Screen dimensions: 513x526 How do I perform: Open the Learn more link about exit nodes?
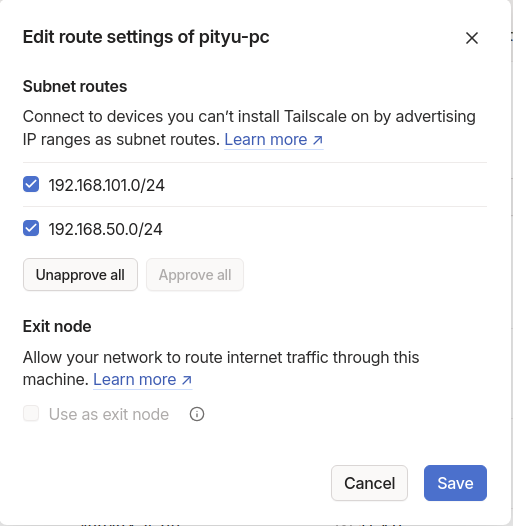point(143,380)
